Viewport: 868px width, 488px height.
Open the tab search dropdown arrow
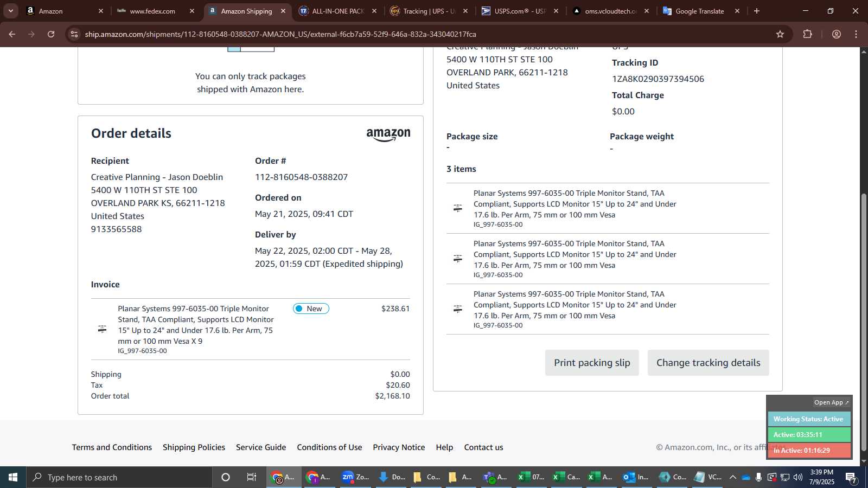click(x=10, y=11)
